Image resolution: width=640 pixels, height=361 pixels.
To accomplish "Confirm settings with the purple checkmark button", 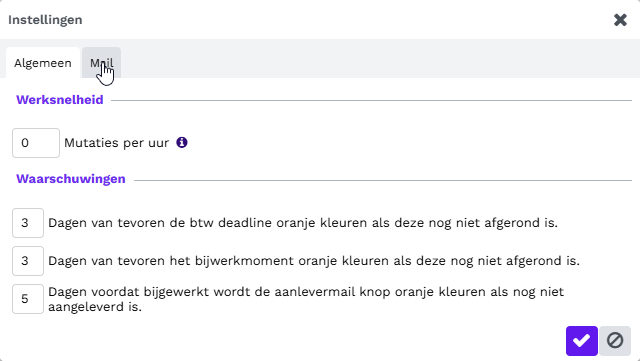I will click(x=582, y=341).
